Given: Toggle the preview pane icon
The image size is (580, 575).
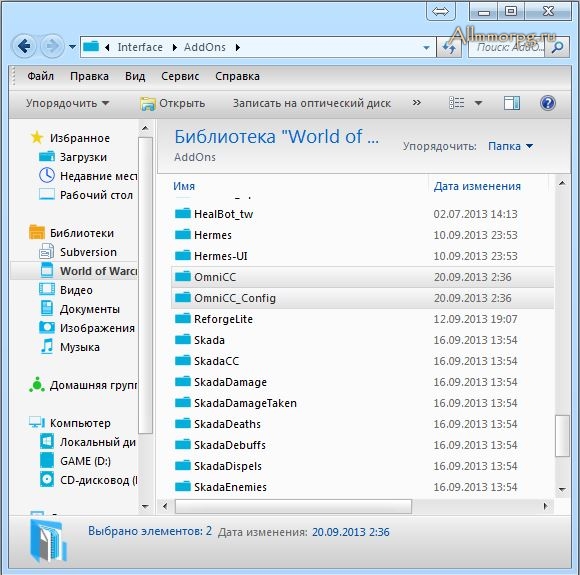Looking at the screenshot, I should tap(512, 103).
